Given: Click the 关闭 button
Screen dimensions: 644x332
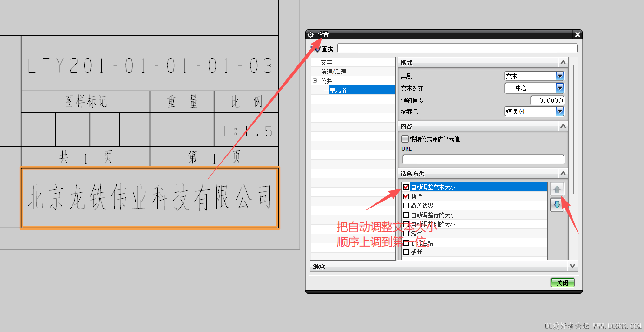Looking at the screenshot, I should coord(562,282).
